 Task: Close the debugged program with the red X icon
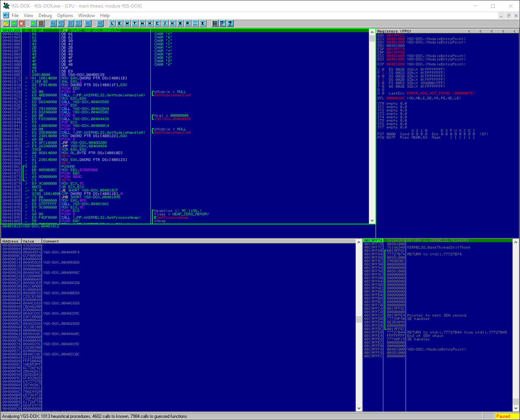coord(21,23)
